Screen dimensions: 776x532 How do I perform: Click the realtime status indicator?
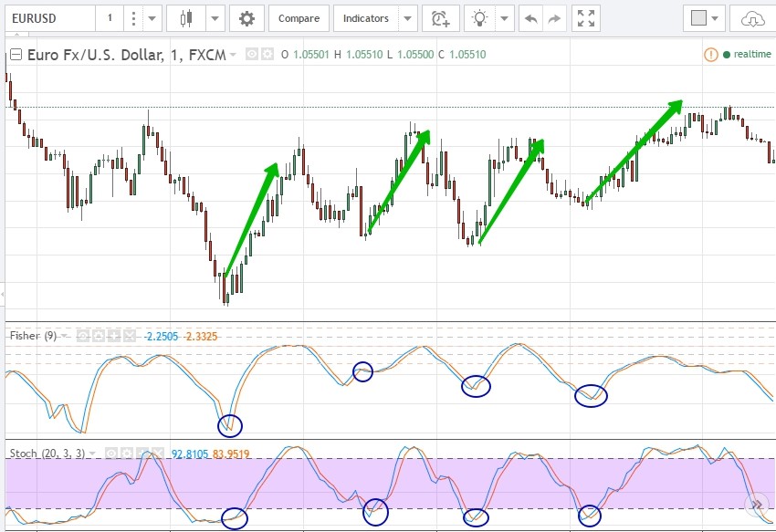pos(748,55)
